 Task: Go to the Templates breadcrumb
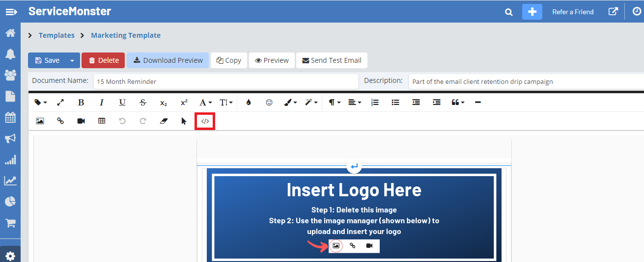(56, 35)
